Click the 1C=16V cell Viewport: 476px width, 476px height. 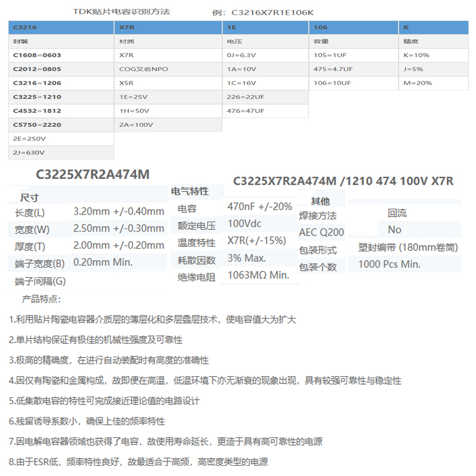coord(265,83)
